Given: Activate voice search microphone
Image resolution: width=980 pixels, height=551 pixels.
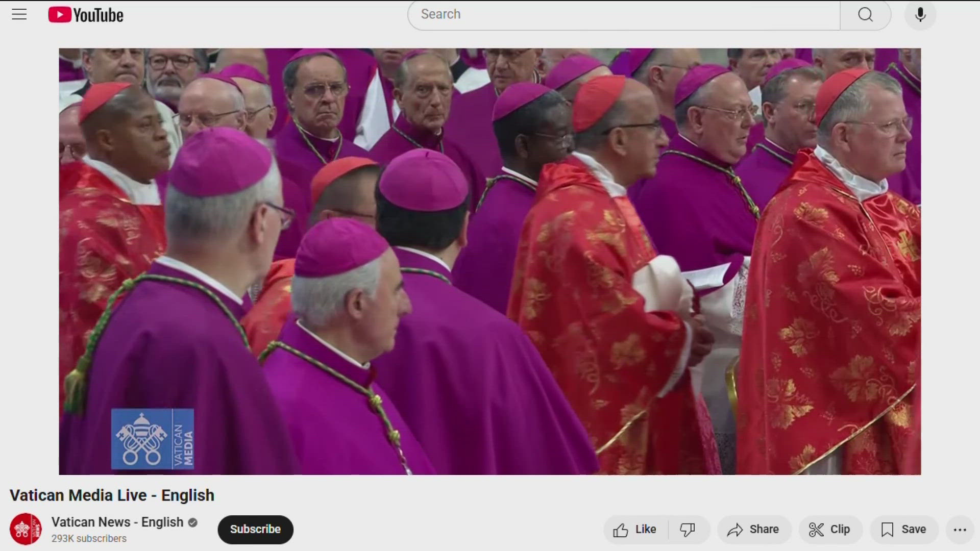Looking at the screenshot, I should pos(920,15).
